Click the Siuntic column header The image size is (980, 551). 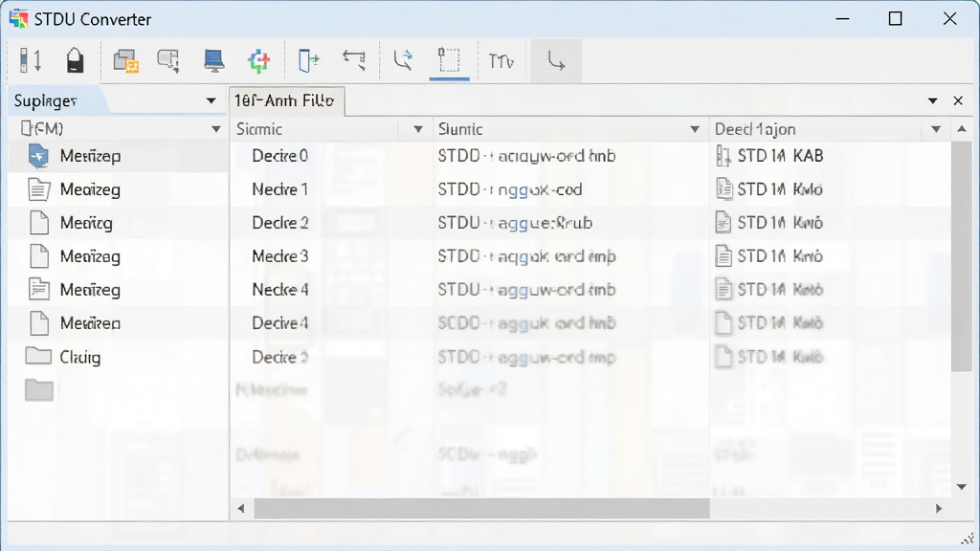click(x=460, y=129)
